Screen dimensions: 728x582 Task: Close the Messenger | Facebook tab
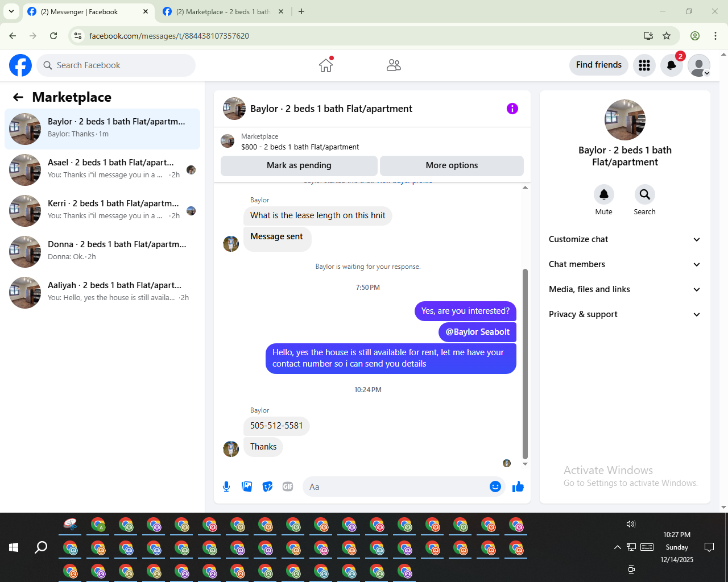[x=146, y=11]
